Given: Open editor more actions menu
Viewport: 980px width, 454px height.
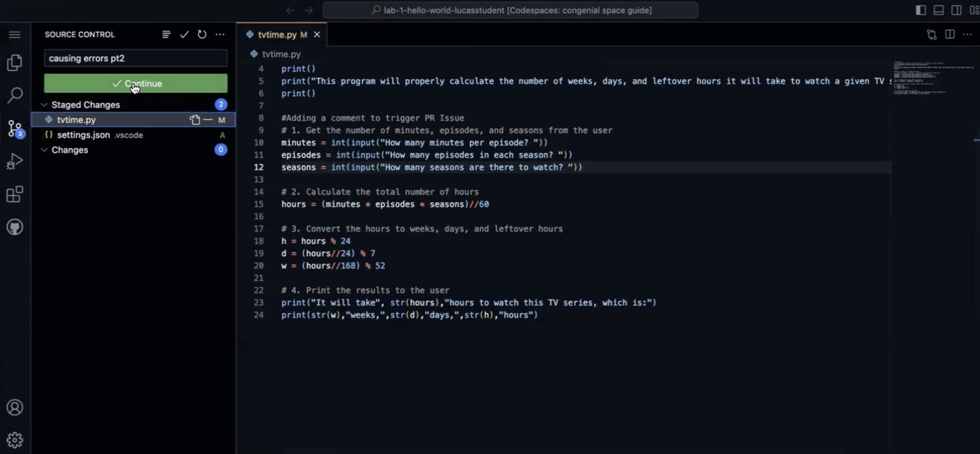Looking at the screenshot, I should pyautogui.click(x=967, y=34).
